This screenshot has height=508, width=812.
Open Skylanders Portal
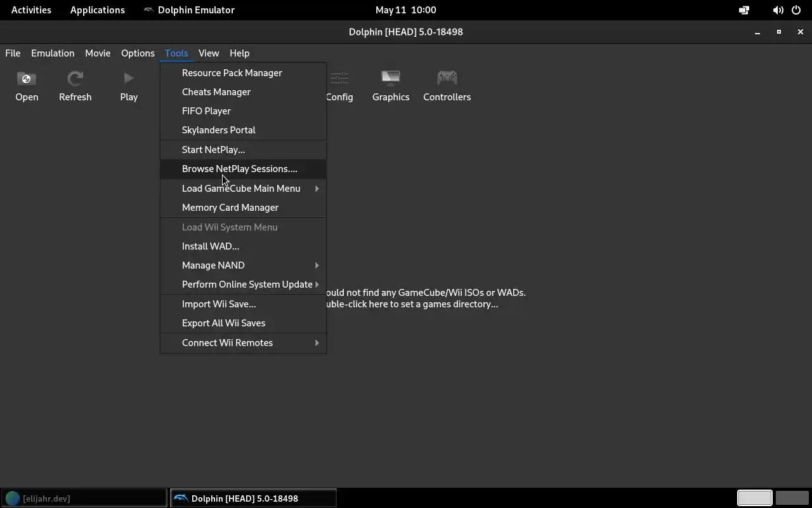click(243, 130)
